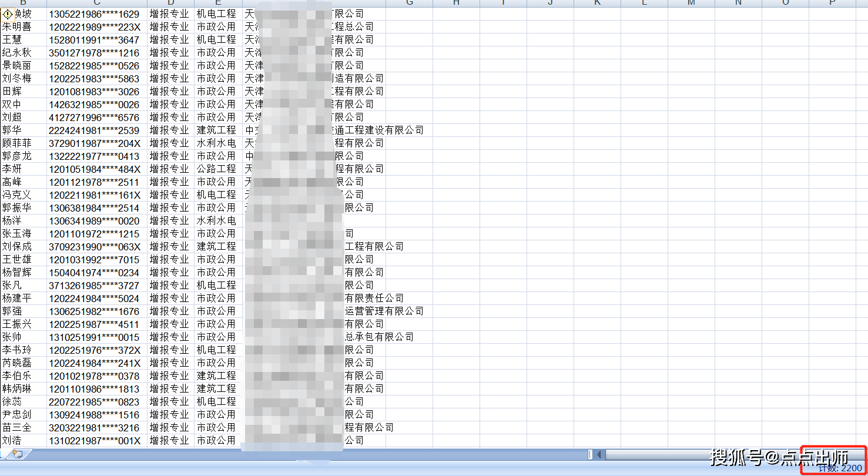Select 增报专业 cell in 芮晓磊's row

(x=170, y=363)
